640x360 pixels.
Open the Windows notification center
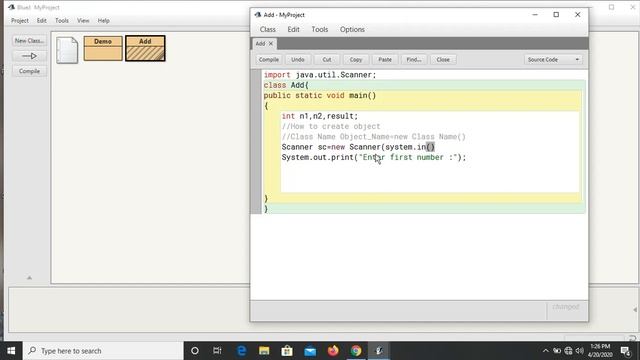click(626, 351)
